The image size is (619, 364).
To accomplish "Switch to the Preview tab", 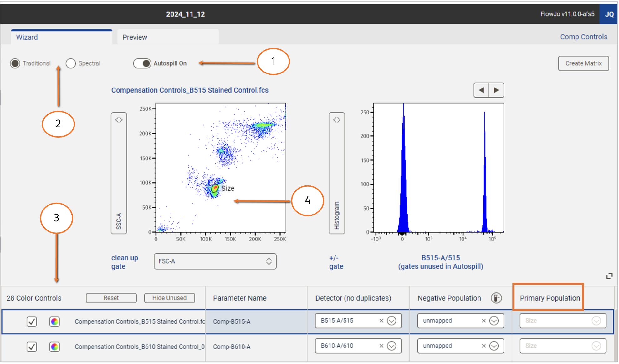I will (168, 37).
